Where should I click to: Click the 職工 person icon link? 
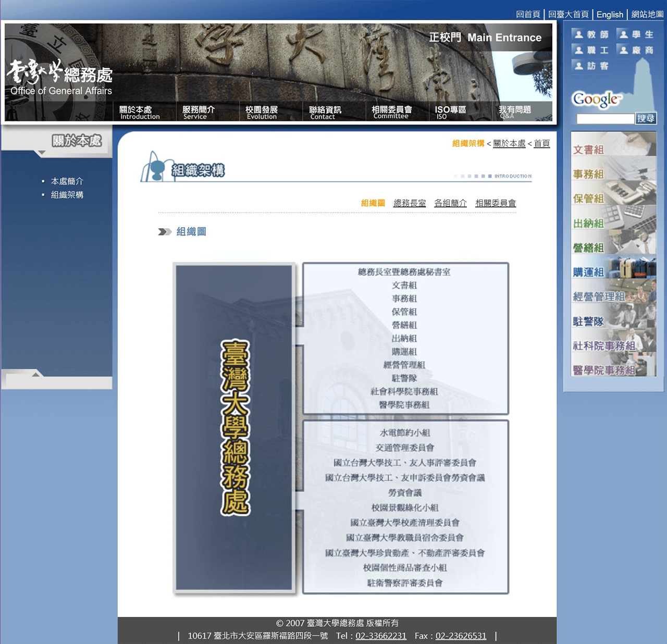tap(590, 50)
